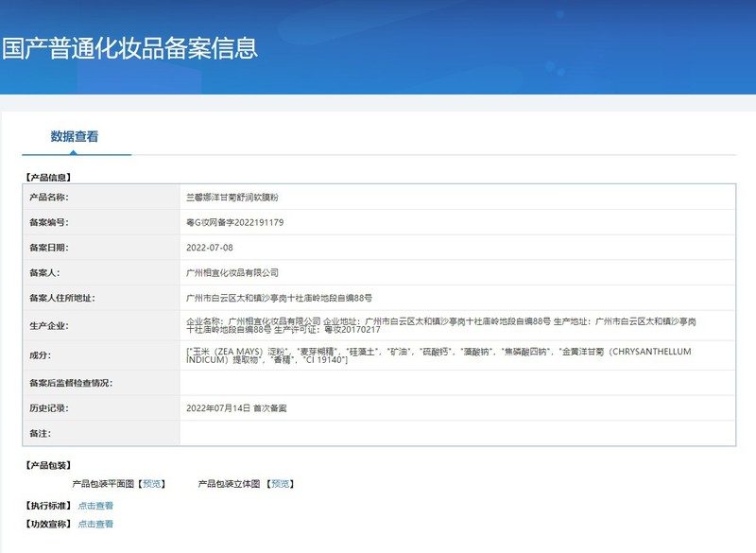This screenshot has width=756, height=553.
Task: Select the date 2022-07-08
Action: pos(209,248)
